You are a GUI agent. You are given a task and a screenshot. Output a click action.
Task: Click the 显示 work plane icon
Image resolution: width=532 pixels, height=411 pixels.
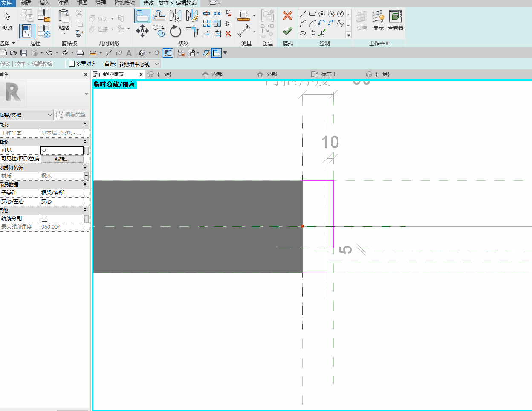(379, 20)
